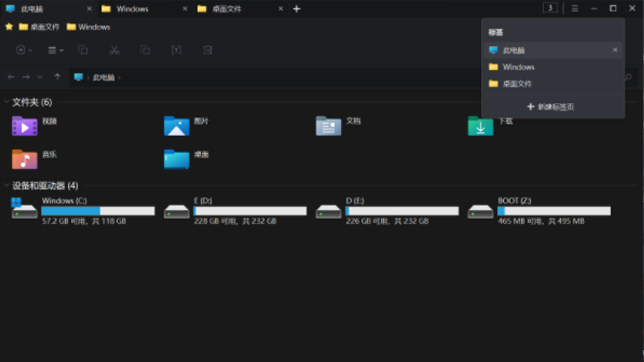This screenshot has width=644, height=362.
Task: Open the 音乐 (Music) folder
Action: click(x=25, y=159)
